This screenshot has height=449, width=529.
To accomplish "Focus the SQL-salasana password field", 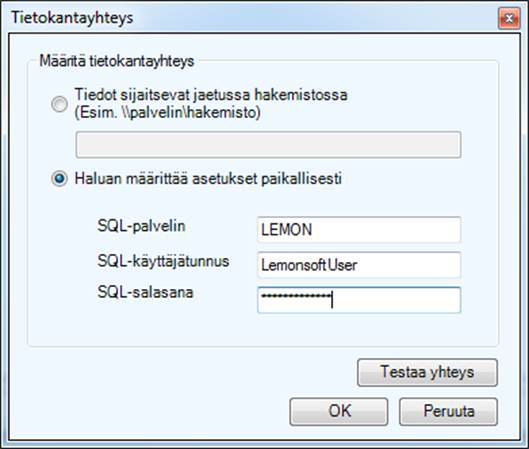I will (359, 300).
